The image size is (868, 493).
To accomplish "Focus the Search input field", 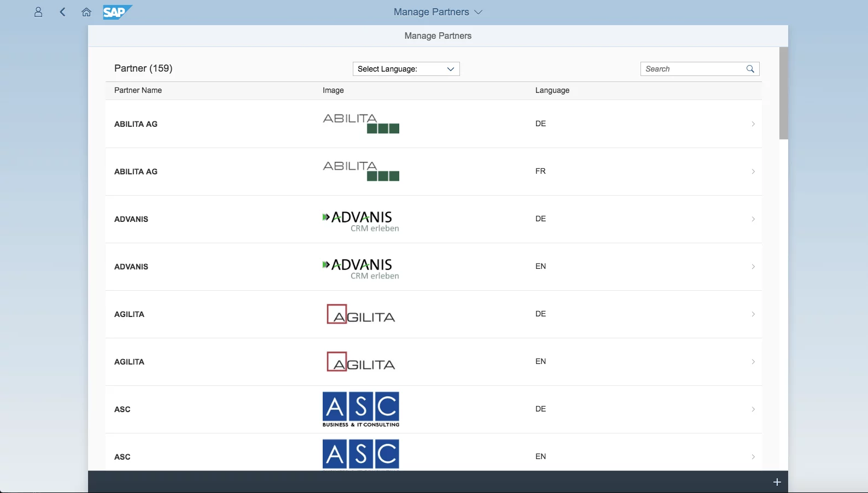I will pos(692,69).
